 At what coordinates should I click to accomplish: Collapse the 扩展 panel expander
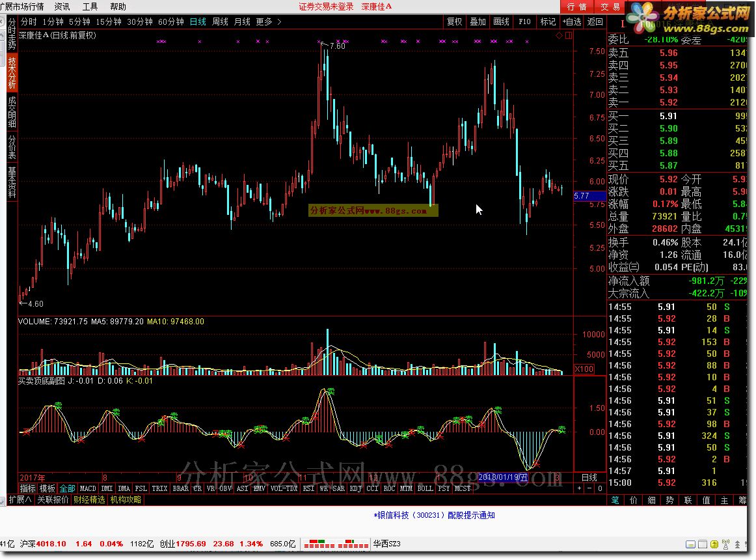pos(20,499)
